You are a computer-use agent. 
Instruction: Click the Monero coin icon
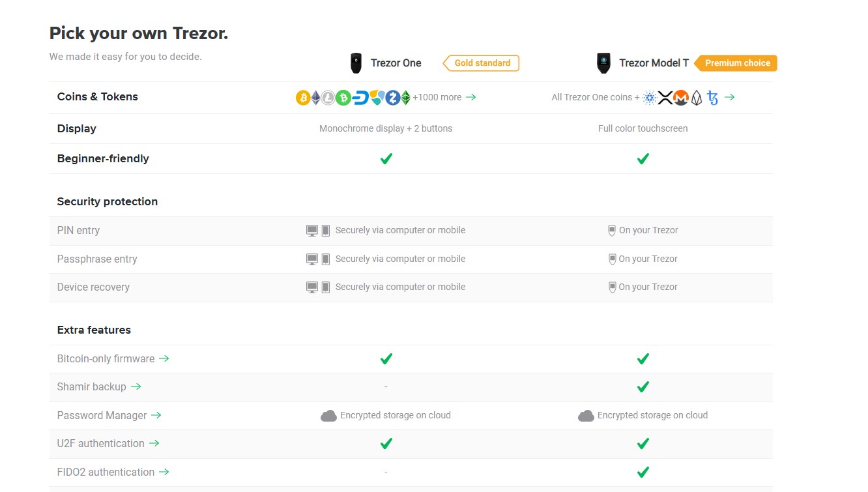coord(681,98)
